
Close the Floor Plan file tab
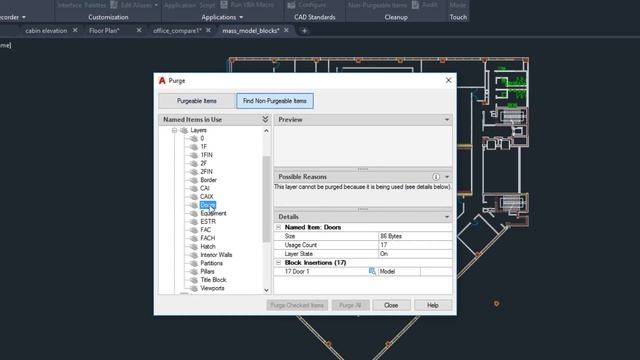tap(139, 30)
